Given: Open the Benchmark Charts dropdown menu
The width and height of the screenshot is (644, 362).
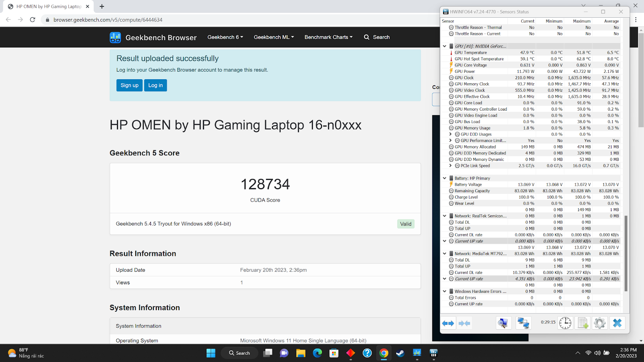Looking at the screenshot, I should point(328,37).
